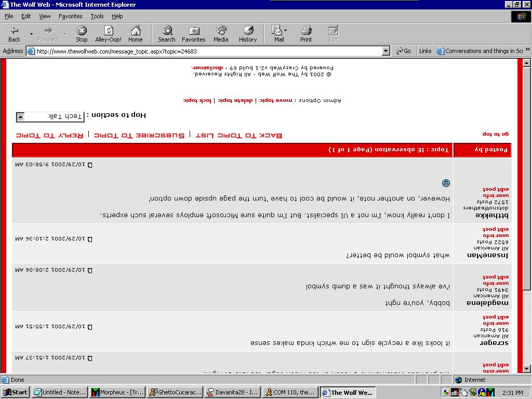Open the Tools menu
The image size is (532, 399).
click(97, 16)
